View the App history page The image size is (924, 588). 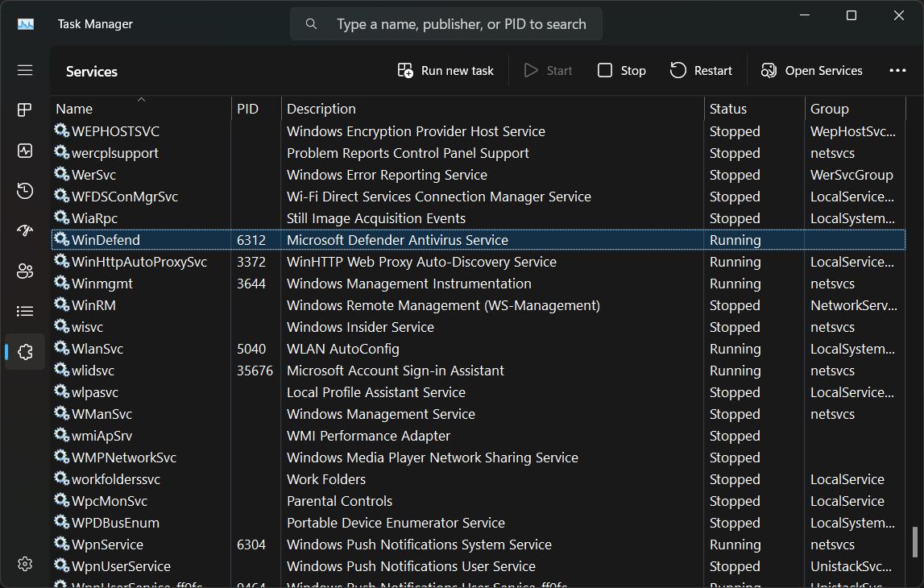(24, 190)
